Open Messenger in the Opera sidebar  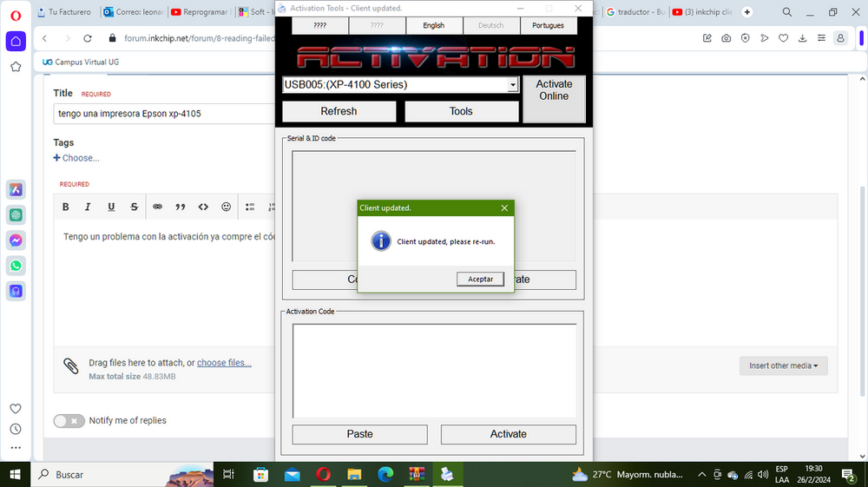point(16,240)
